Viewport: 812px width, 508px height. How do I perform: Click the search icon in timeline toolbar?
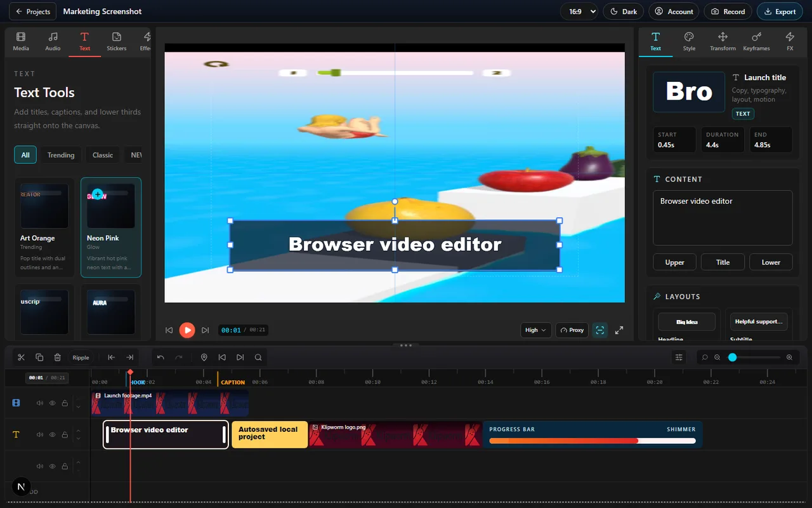click(x=258, y=358)
